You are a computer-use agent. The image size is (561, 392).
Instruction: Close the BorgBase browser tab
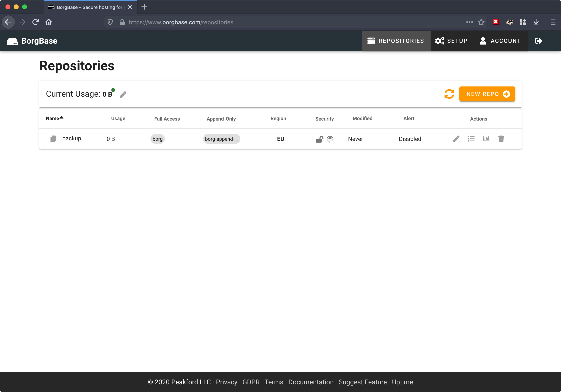pos(130,7)
